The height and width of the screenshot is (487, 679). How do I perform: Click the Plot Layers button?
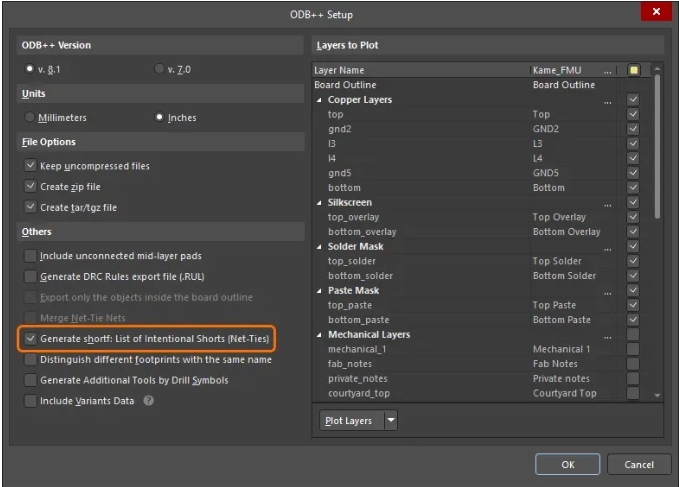(352, 420)
